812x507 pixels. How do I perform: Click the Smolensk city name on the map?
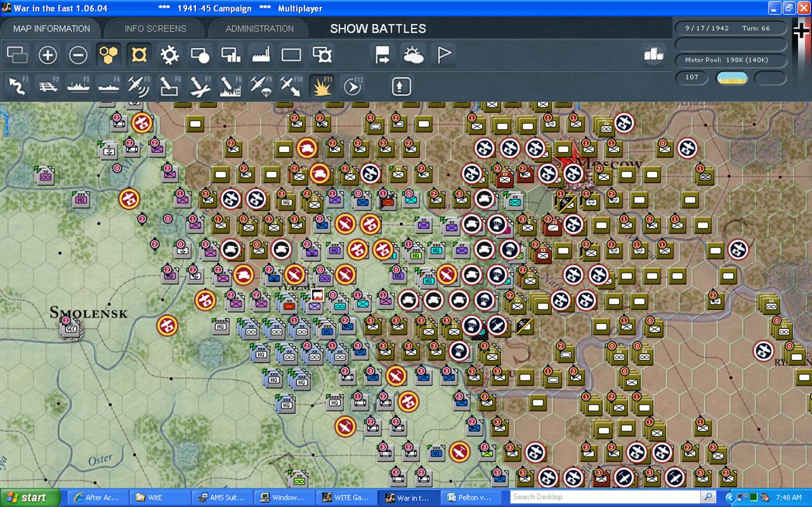tap(88, 313)
